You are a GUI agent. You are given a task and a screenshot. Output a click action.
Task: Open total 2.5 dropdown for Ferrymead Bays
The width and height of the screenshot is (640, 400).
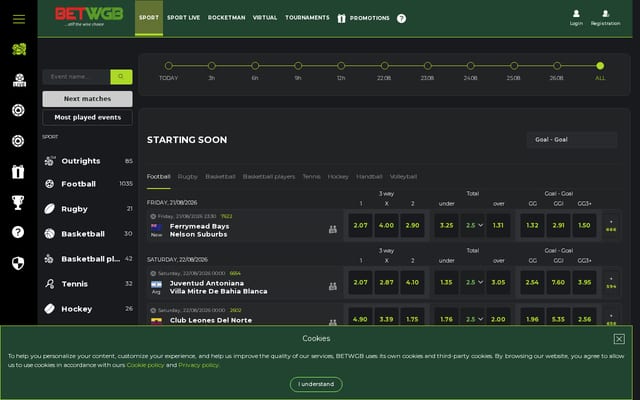point(473,225)
